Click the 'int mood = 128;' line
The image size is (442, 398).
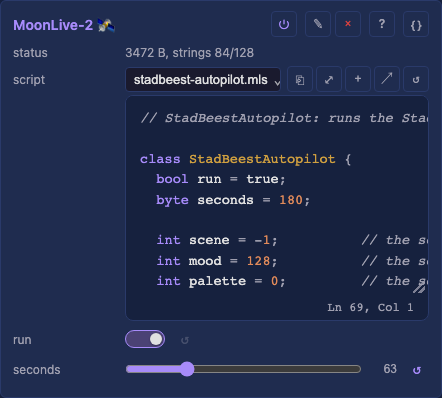[x=217, y=261]
